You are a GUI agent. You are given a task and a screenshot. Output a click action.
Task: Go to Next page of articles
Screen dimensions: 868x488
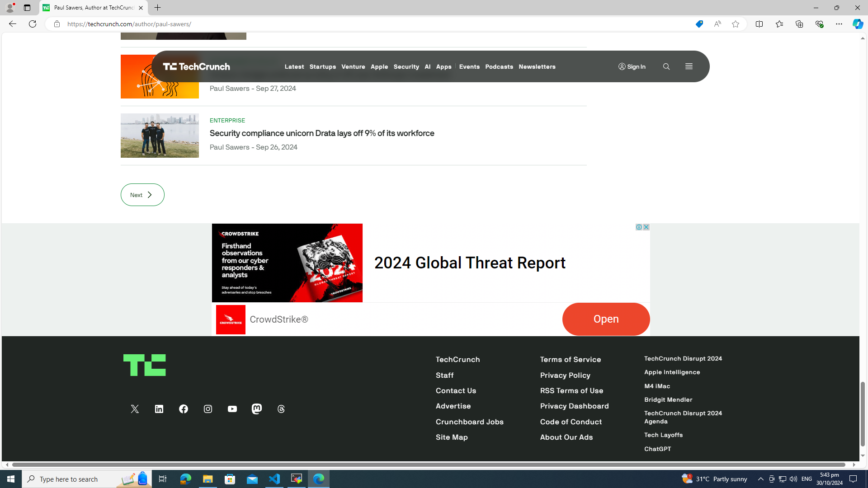coord(142,195)
